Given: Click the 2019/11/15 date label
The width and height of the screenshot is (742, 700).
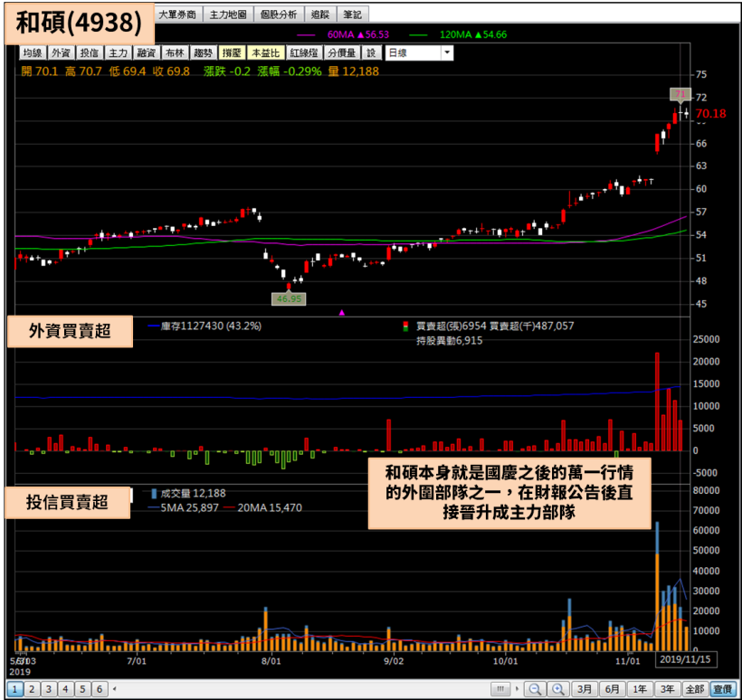Looking at the screenshot, I should (685, 659).
